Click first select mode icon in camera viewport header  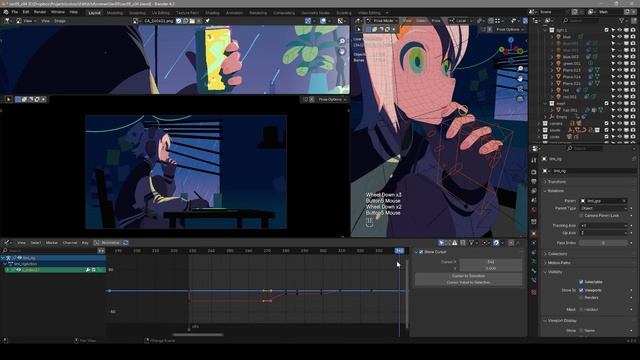pos(18,99)
